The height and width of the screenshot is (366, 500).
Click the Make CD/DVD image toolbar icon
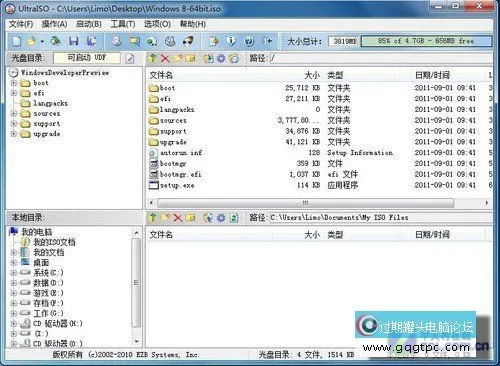pyautogui.click(x=117, y=41)
